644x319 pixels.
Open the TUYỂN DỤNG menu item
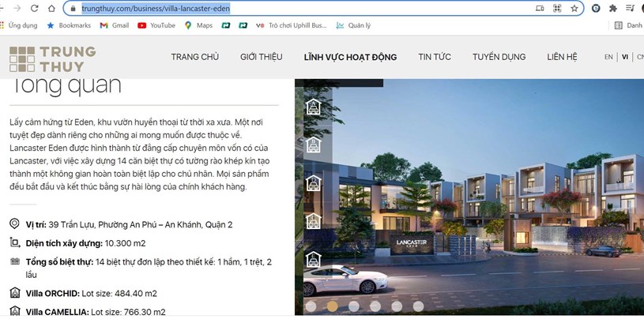499,57
